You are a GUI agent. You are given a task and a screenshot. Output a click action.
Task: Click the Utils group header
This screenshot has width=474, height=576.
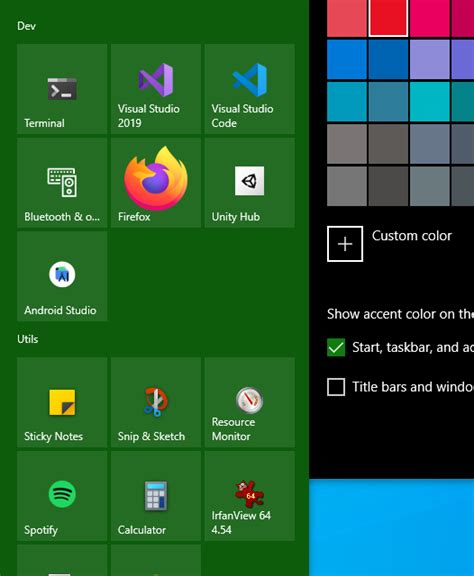(28, 339)
